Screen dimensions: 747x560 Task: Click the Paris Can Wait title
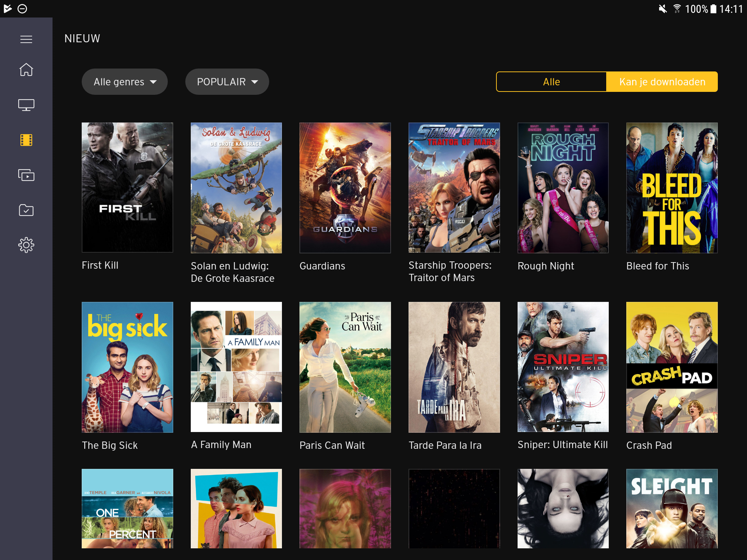(x=332, y=445)
